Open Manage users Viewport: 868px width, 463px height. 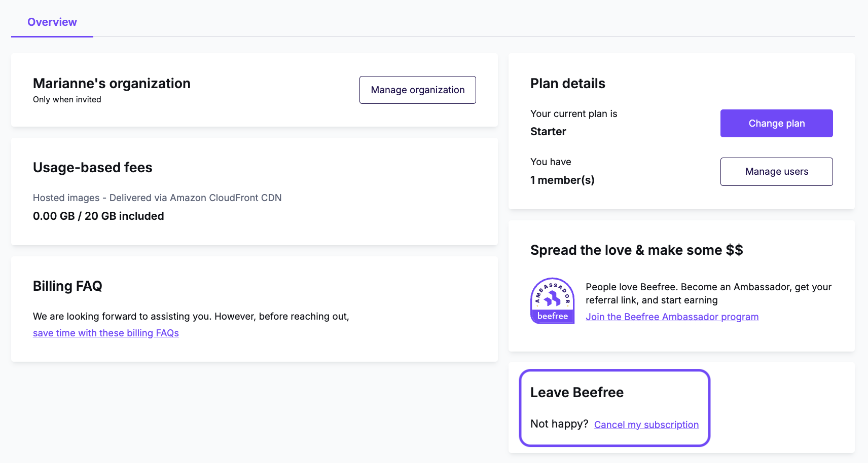(776, 172)
